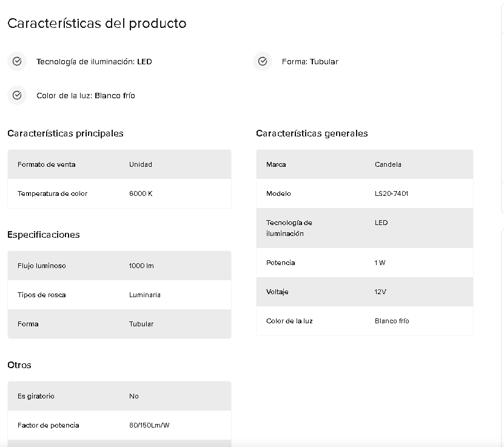504x447 pixels.
Task: Click the Especificaciones section heading
Action: coord(44,235)
